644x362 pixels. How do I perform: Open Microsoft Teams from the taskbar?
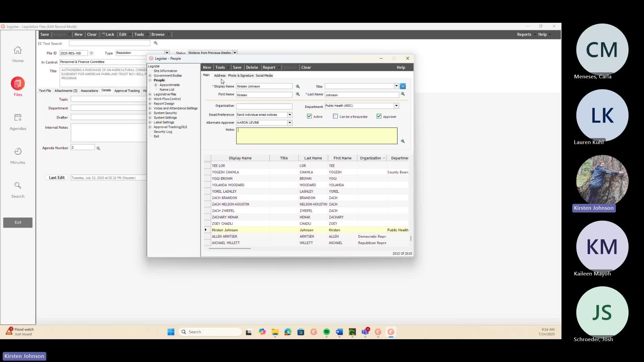tap(365, 332)
